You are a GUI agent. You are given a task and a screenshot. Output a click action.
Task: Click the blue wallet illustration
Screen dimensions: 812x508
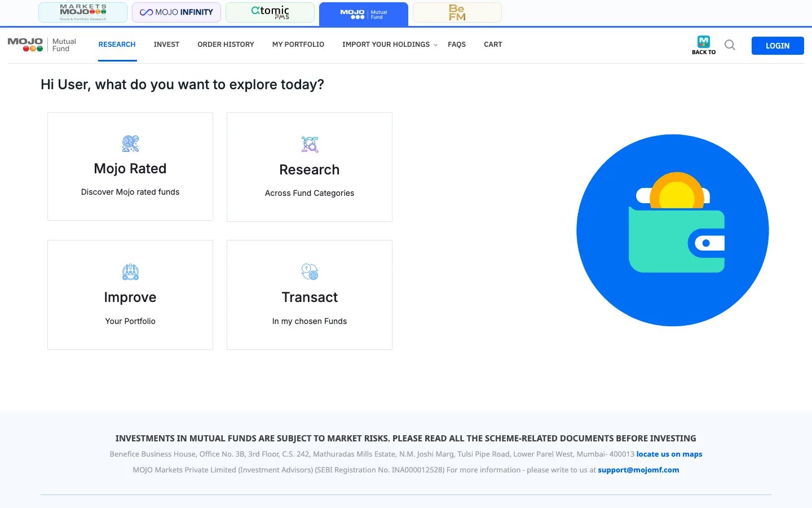tap(673, 230)
